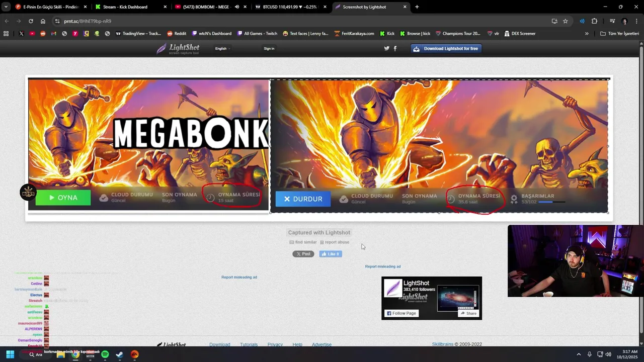Click the Facebook Like button
644x362 pixels.
pos(331,254)
